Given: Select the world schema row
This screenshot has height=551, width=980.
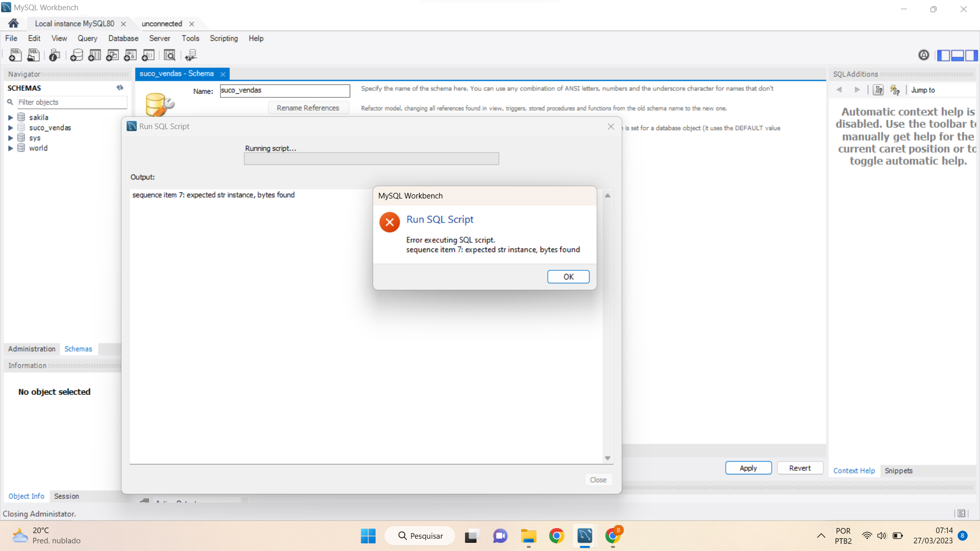Looking at the screenshot, I should click(38, 148).
